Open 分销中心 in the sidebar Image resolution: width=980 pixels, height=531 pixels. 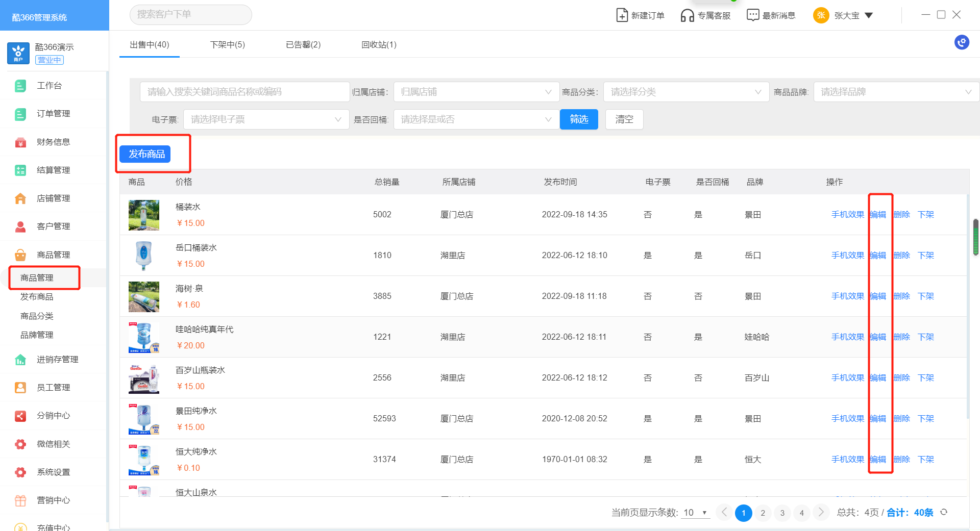53,416
